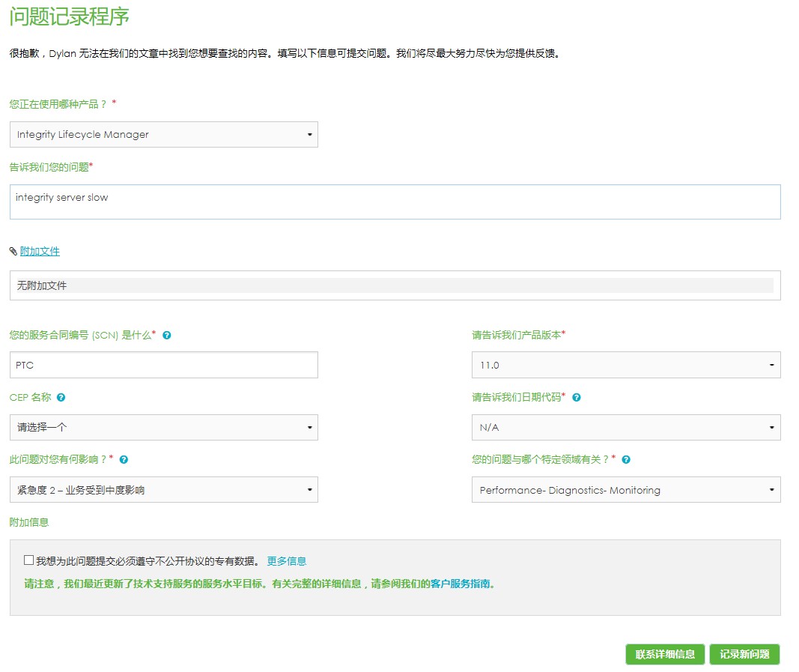The height and width of the screenshot is (672, 799).
Task: Click help icon beside 请告诉我们日期代码 label
Action: 576,398
